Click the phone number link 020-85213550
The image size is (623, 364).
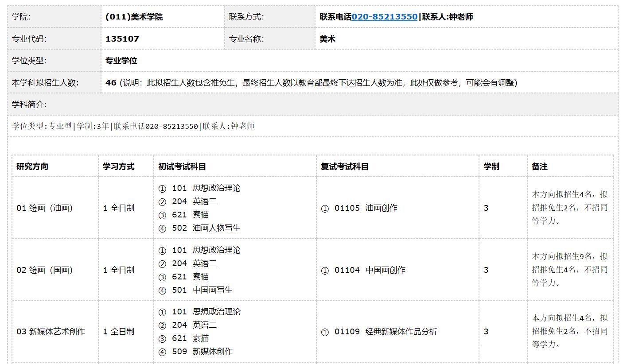coord(384,17)
